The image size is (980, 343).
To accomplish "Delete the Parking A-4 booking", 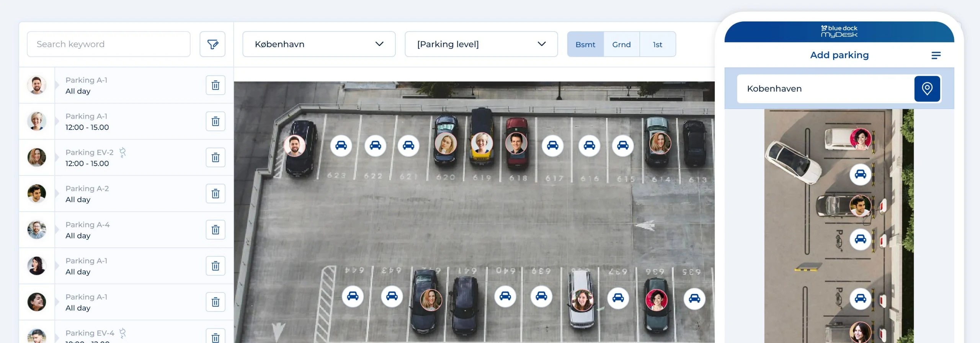I will tap(216, 230).
